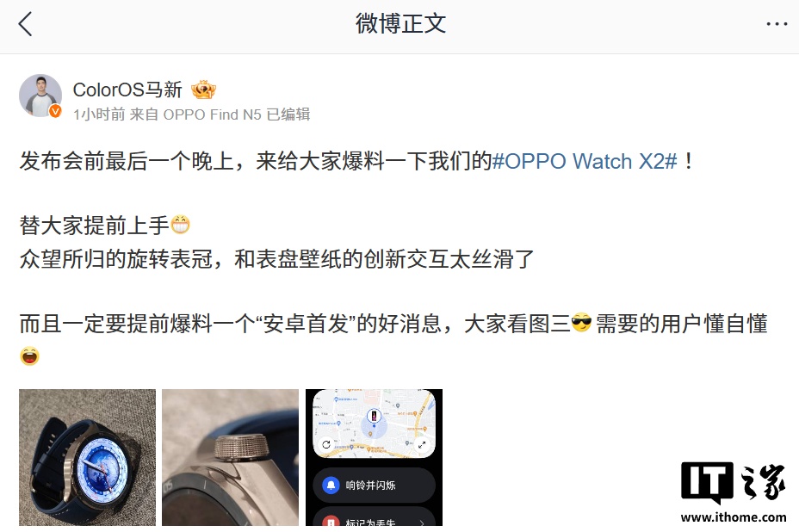Open the ColorOS马新 username link

(x=127, y=90)
